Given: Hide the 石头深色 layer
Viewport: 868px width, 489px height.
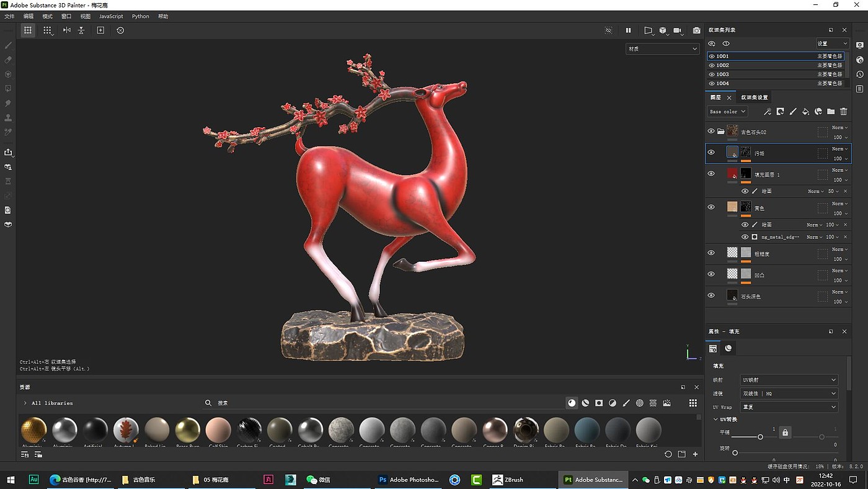Looking at the screenshot, I should click(711, 295).
